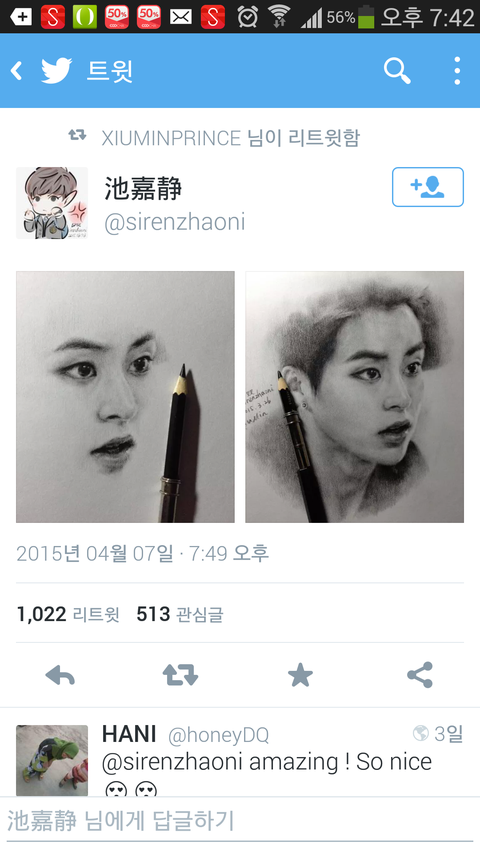This screenshot has height=853, width=480.
Task: Open the left pencil sketch photo
Action: [x=125, y=397]
